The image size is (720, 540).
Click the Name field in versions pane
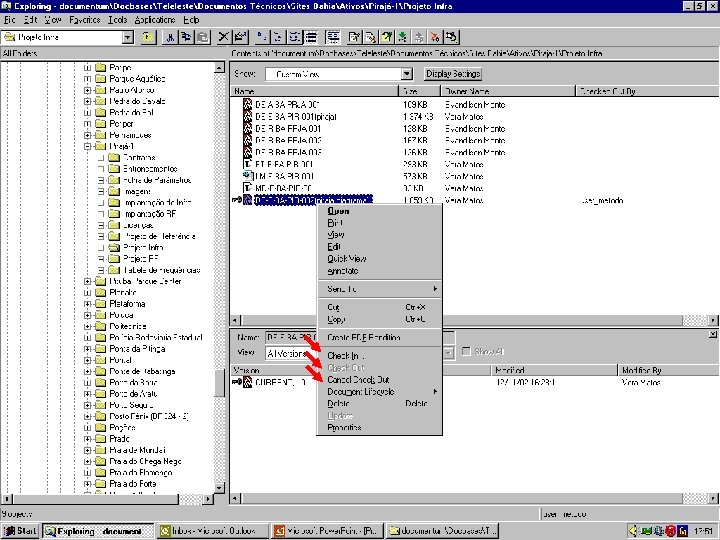click(291, 338)
